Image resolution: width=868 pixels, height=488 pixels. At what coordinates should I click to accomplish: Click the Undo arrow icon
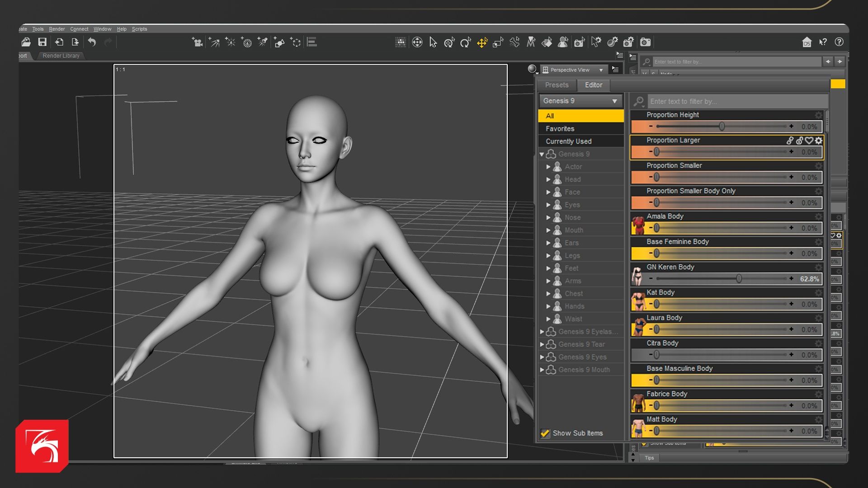point(92,42)
